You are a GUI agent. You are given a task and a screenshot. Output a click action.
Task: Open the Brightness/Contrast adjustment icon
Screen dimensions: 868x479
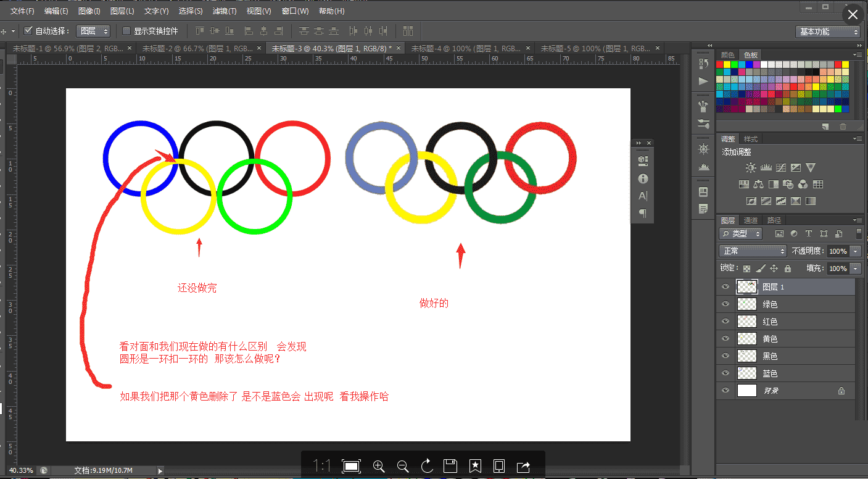coord(751,167)
